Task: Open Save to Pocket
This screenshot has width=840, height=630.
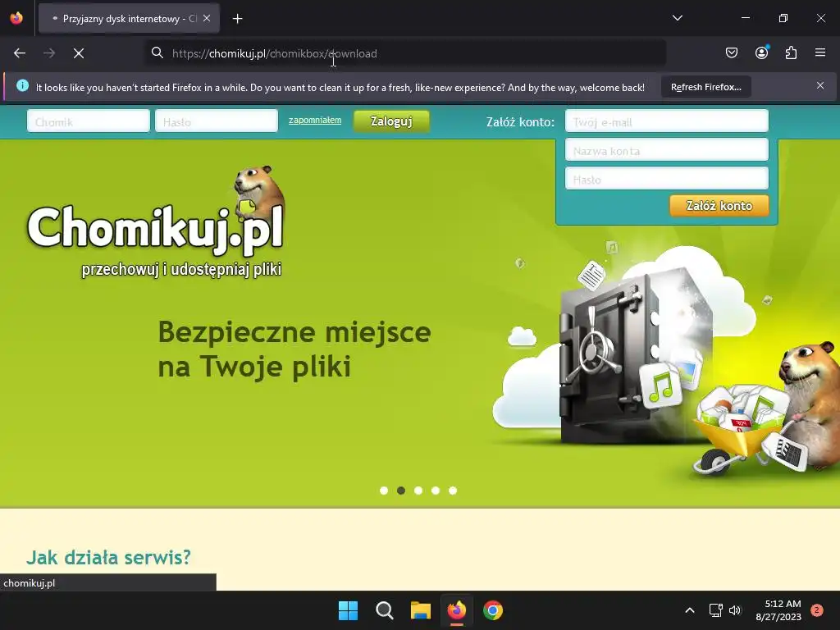Action: (731, 53)
